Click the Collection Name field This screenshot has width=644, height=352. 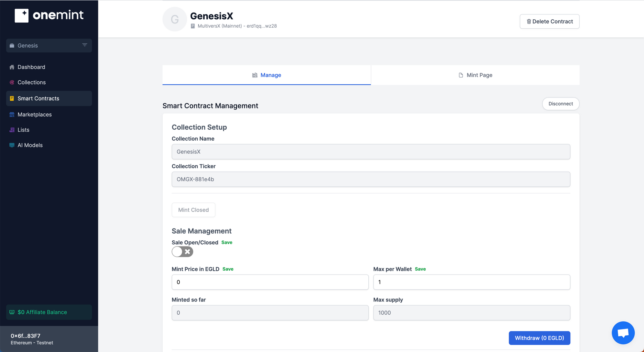point(371,152)
